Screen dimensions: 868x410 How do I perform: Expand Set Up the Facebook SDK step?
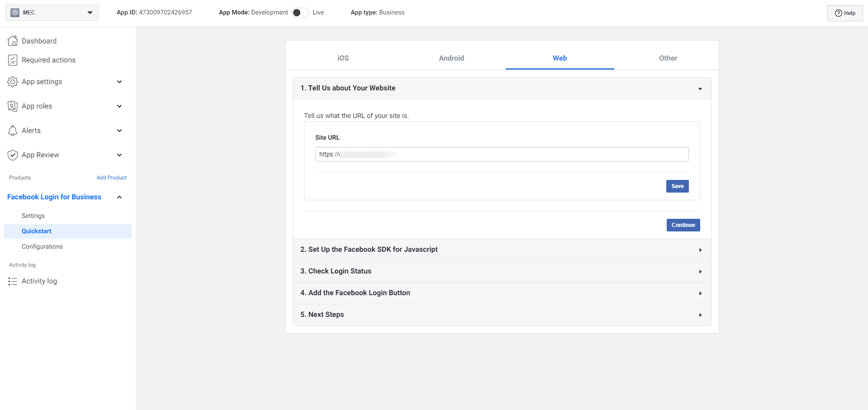tap(700, 250)
